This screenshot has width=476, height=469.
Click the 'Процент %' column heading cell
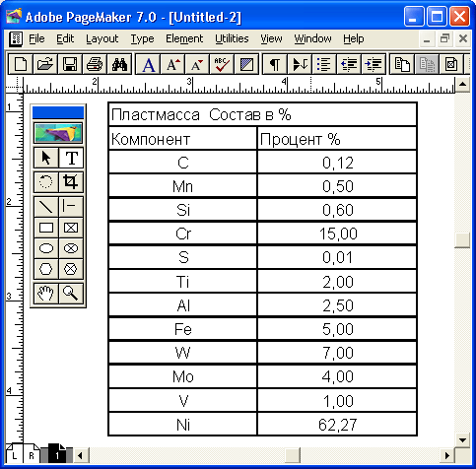click(x=337, y=139)
